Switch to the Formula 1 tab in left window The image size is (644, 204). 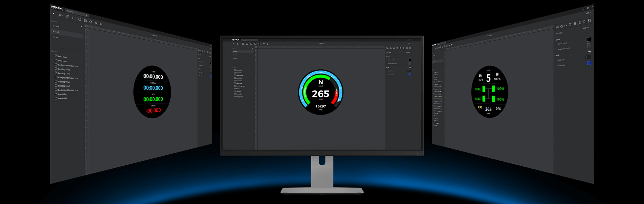click(x=70, y=11)
